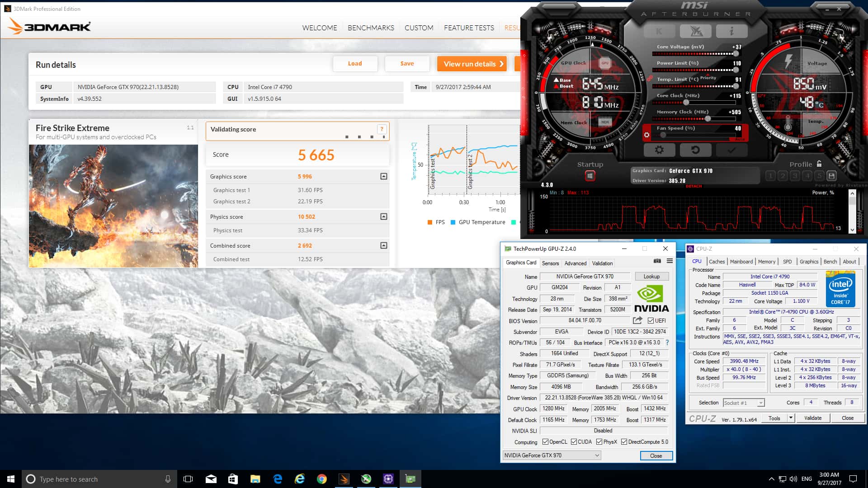Click the reset settings arrow in Afterburner
Viewport: 868px width, 488px height.
pos(695,150)
